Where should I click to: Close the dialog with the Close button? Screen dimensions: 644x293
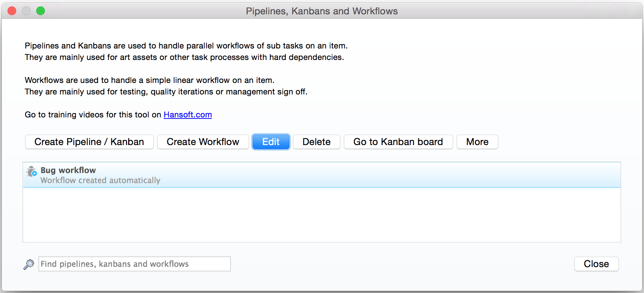pos(597,264)
